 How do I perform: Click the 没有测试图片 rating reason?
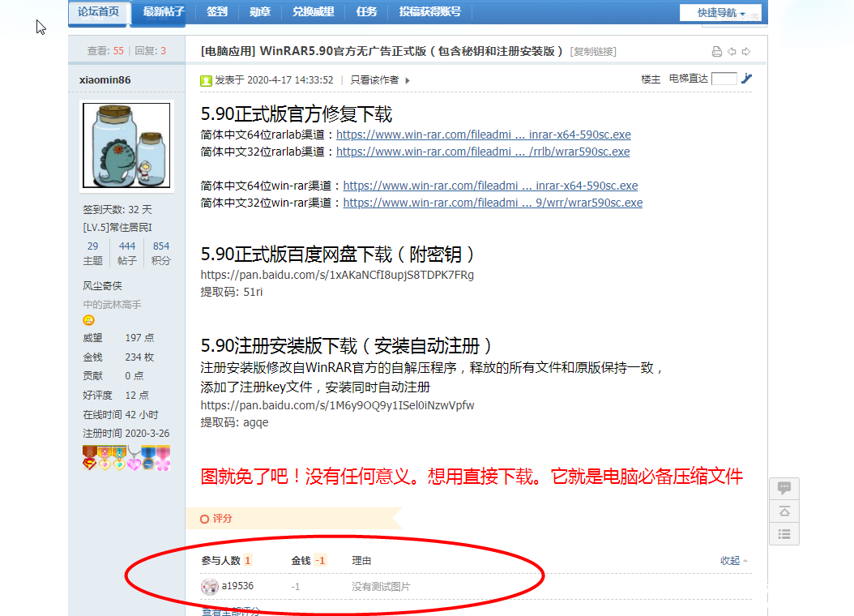(x=381, y=587)
